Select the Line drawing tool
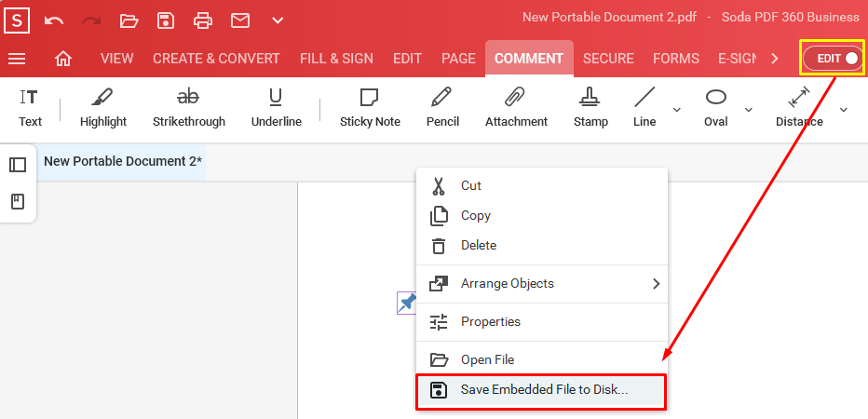 (x=644, y=109)
